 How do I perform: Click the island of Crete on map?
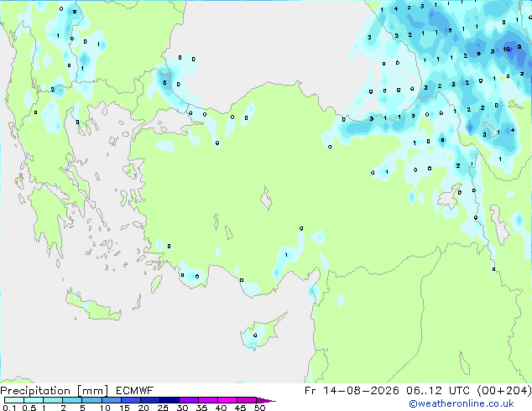click(x=92, y=306)
